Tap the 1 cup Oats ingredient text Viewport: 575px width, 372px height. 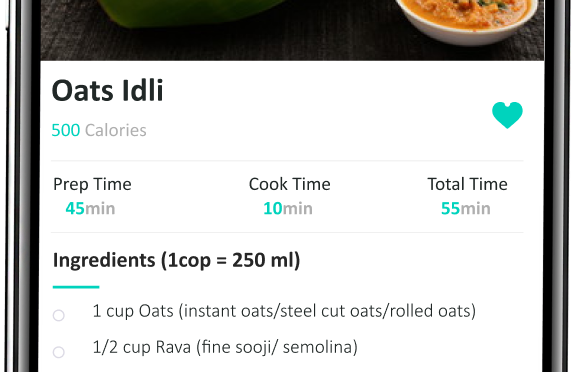(284, 311)
